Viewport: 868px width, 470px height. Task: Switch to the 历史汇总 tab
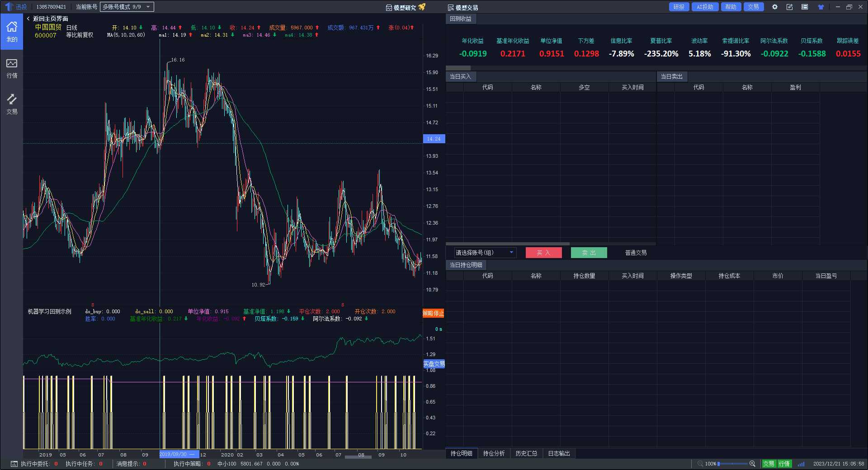526,453
